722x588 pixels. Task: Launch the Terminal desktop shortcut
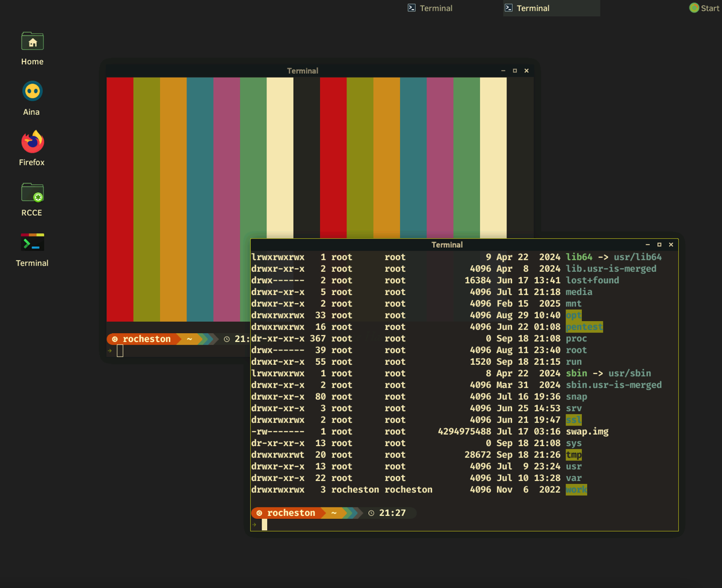click(32, 243)
